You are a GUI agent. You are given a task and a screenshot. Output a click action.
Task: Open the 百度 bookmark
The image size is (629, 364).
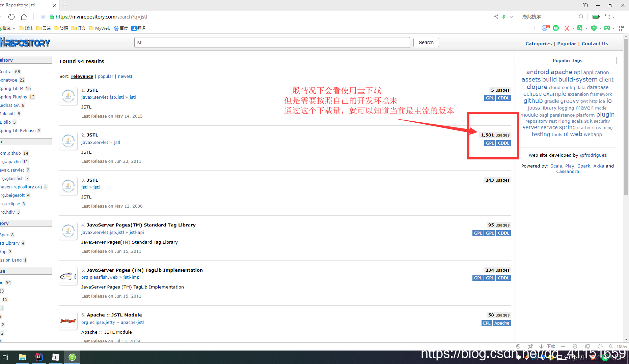[x=121, y=28]
